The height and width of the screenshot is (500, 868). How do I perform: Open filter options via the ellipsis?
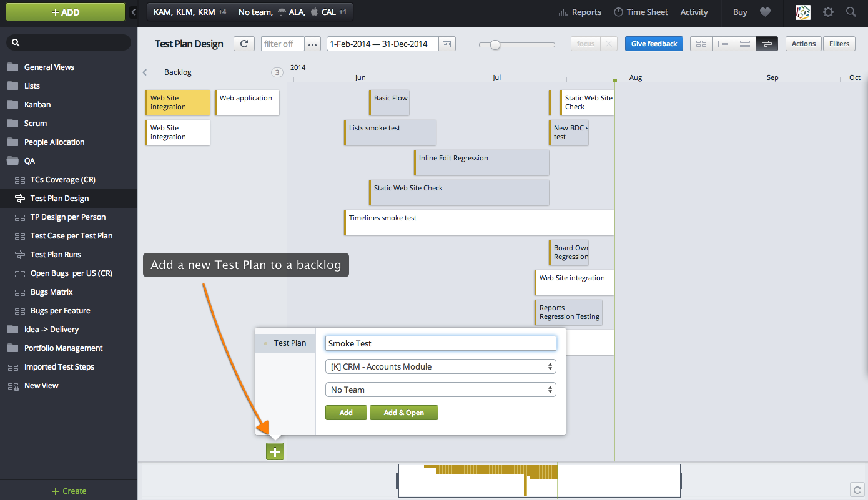(312, 44)
